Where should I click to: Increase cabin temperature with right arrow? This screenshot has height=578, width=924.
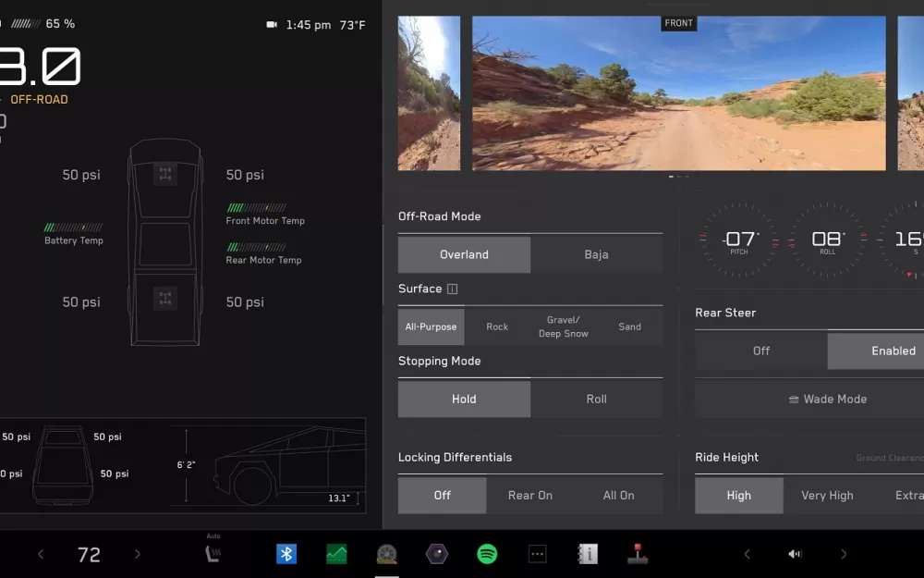pyautogui.click(x=138, y=554)
